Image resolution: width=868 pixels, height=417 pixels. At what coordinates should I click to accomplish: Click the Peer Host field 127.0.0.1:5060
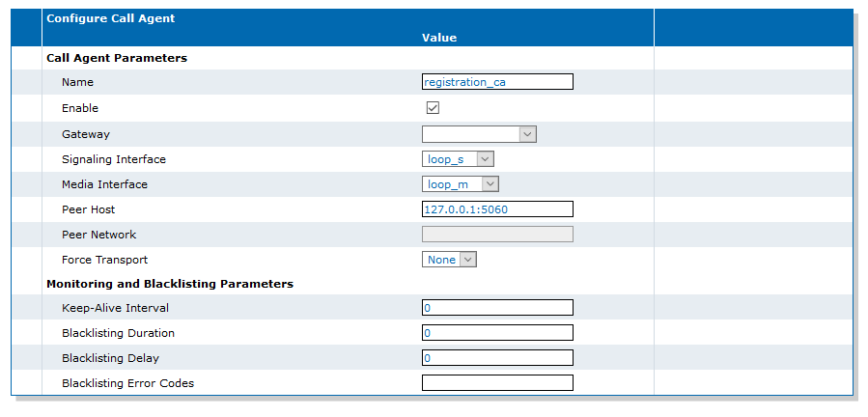(497, 209)
